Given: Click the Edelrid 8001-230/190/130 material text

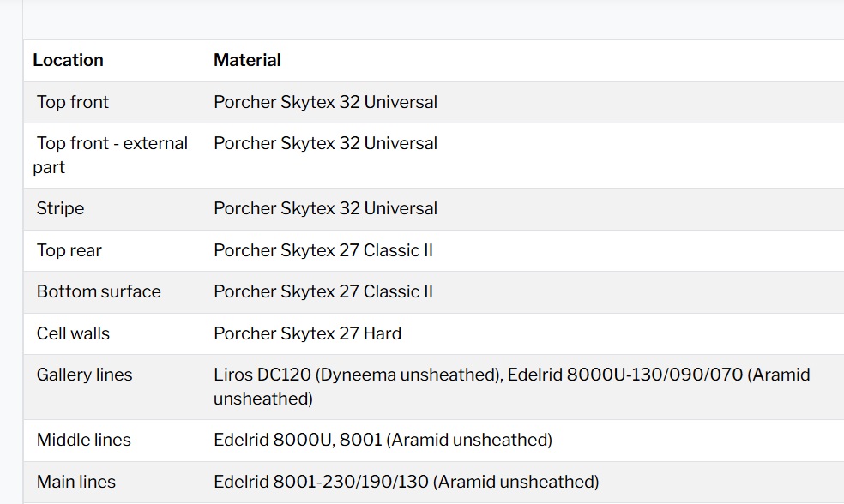Looking at the screenshot, I should (406, 482).
